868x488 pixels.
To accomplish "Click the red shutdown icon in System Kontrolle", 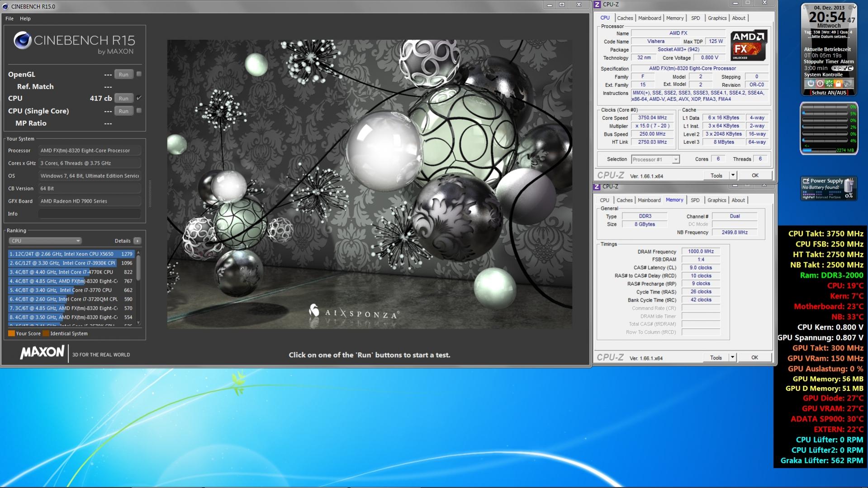I will [x=820, y=84].
